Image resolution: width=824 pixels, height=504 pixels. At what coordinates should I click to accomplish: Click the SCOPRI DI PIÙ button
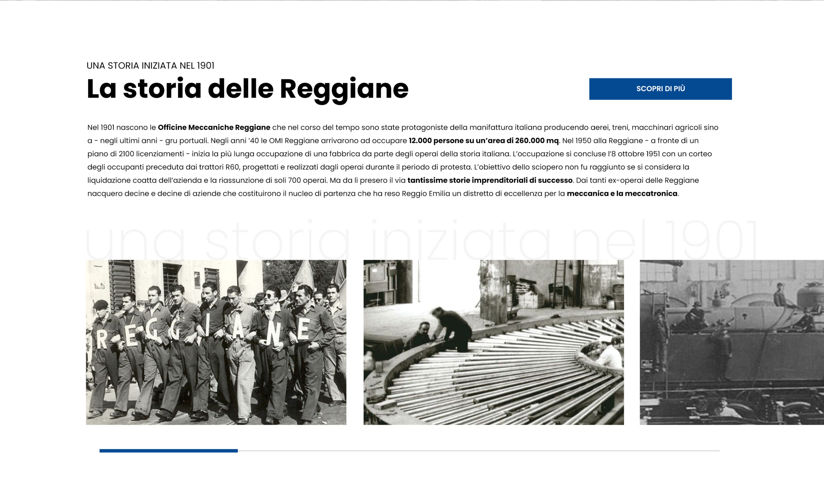660,89
